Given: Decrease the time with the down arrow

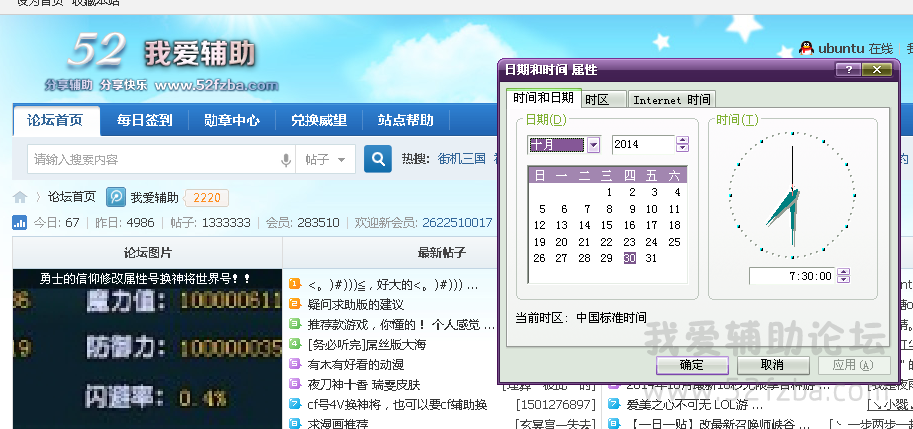Looking at the screenshot, I should 843,280.
